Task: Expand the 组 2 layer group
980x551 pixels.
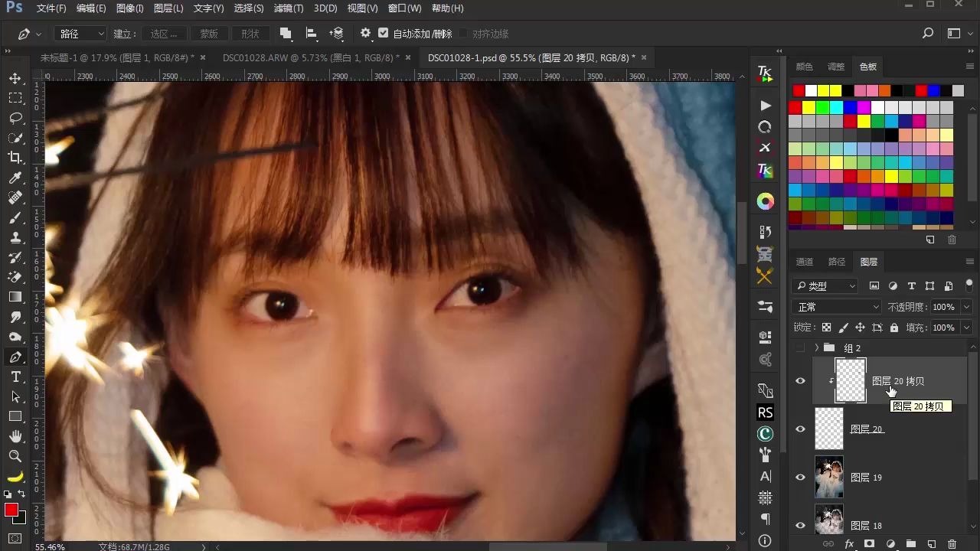Action: [815, 347]
